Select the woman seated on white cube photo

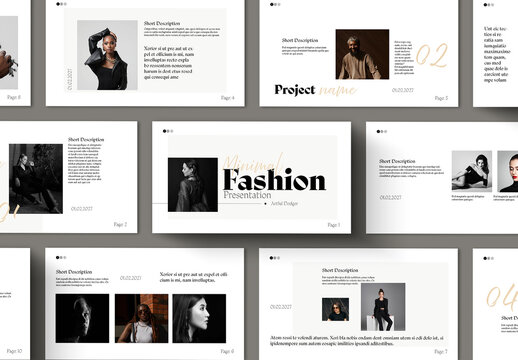[383, 307]
